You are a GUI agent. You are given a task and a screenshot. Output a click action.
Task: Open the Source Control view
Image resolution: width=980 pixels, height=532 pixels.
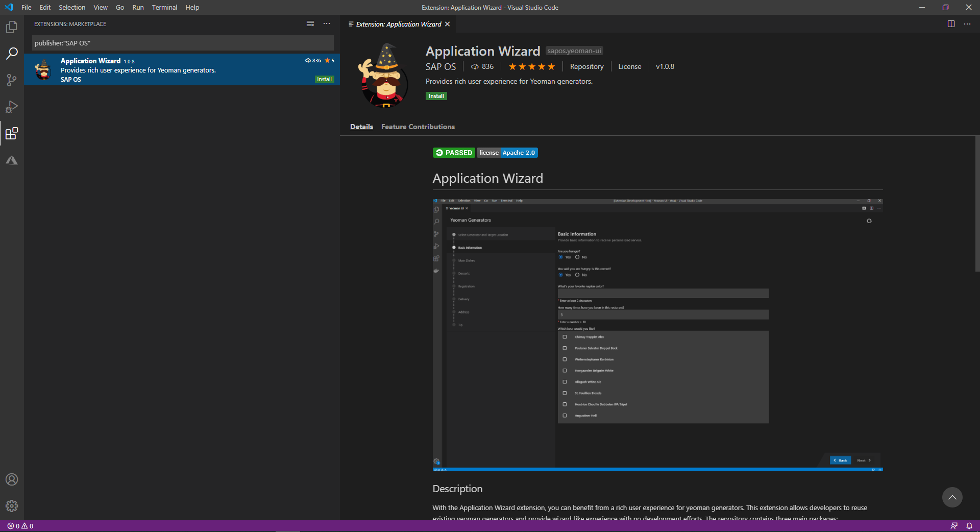[11, 80]
